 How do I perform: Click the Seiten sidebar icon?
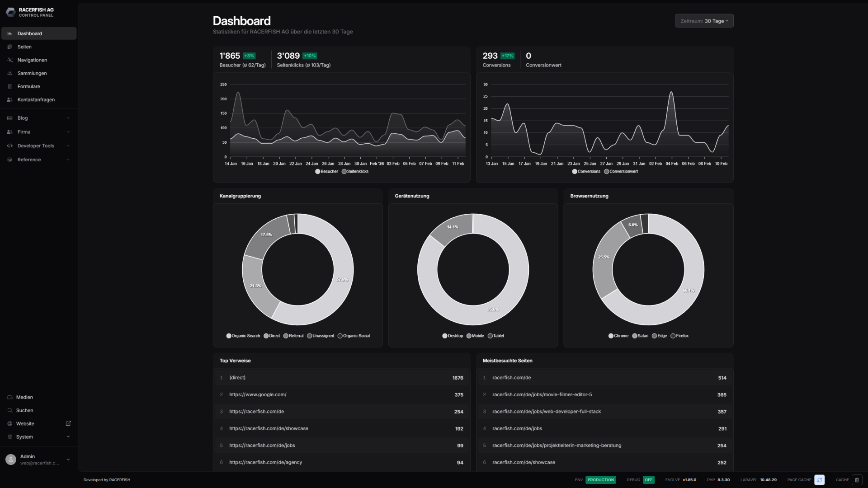[9, 47]
